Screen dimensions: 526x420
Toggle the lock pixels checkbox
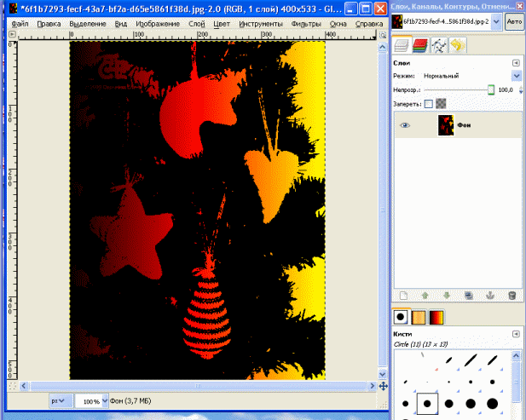428,104
